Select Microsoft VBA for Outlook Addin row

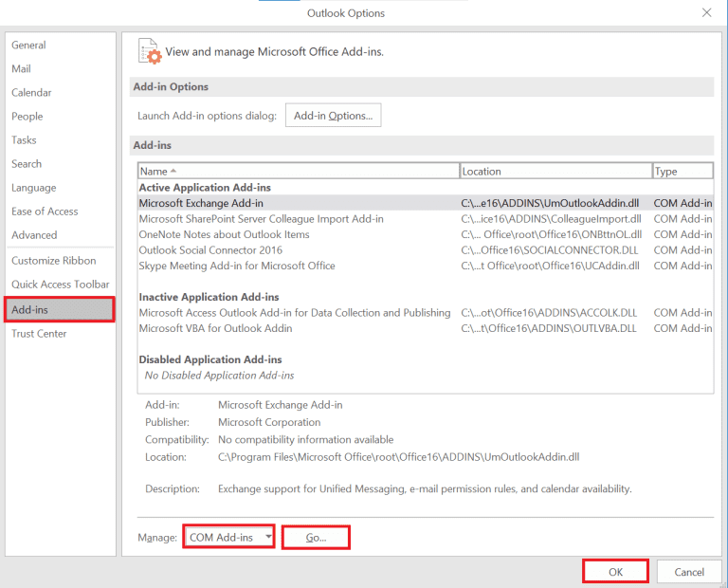click(216, 328)
